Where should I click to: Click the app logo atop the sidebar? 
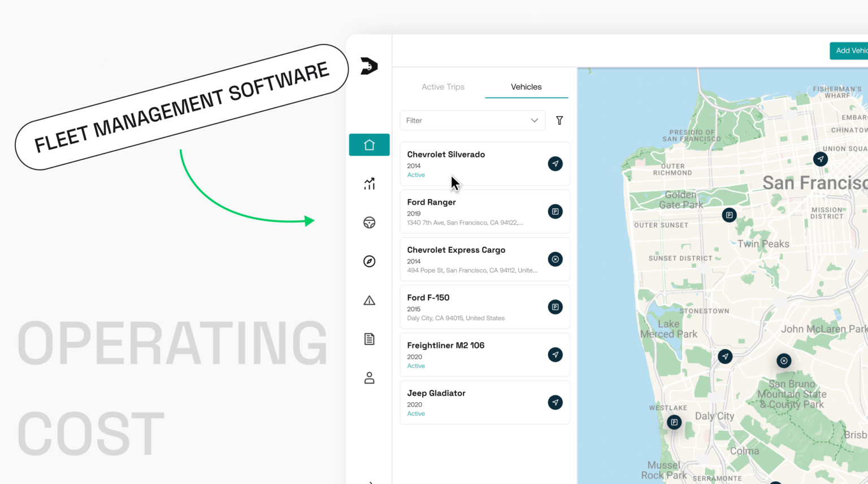point(369,66)
